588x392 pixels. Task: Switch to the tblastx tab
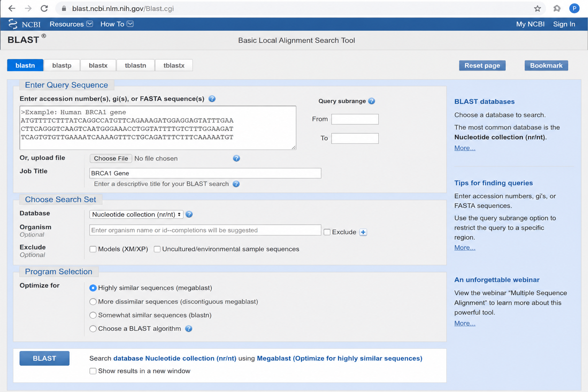(174, 65)
